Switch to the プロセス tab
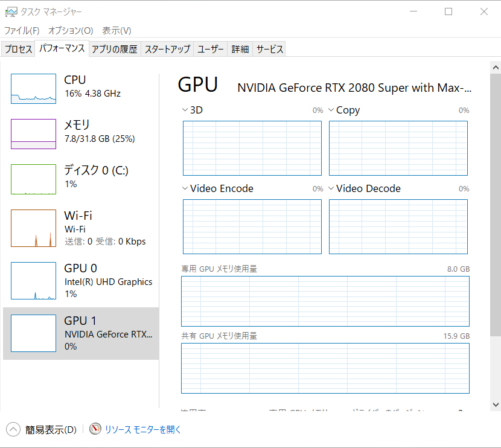Image resolution: width=501 pixels, height=448 pixels. pos(18,50)
